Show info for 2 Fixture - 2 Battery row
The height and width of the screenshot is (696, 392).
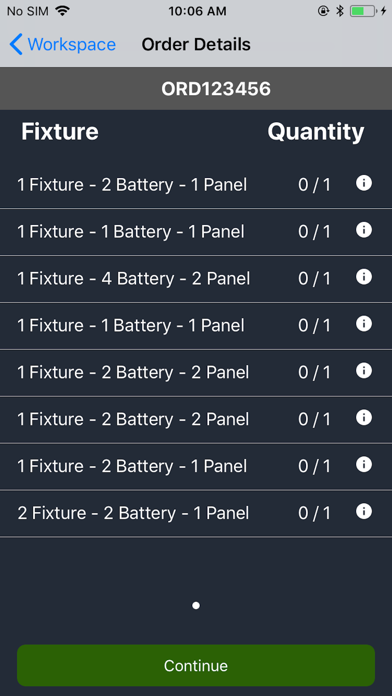(364, 512)
